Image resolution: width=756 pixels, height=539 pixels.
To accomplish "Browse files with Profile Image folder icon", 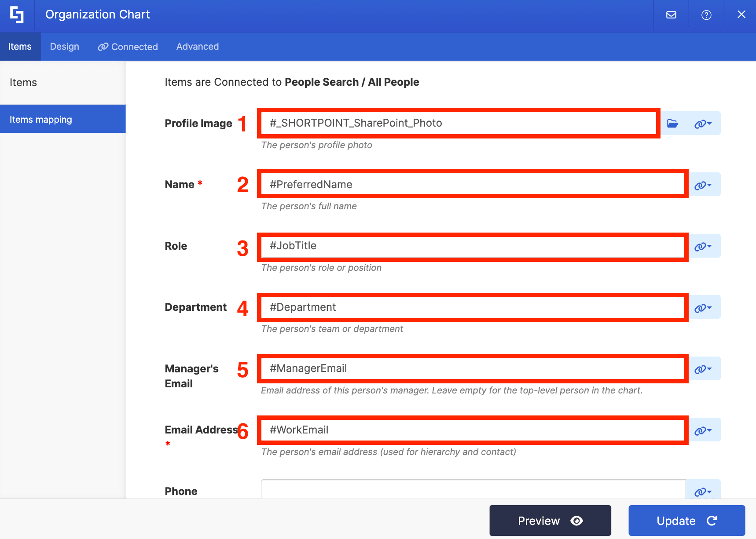I will coord(672,124).
